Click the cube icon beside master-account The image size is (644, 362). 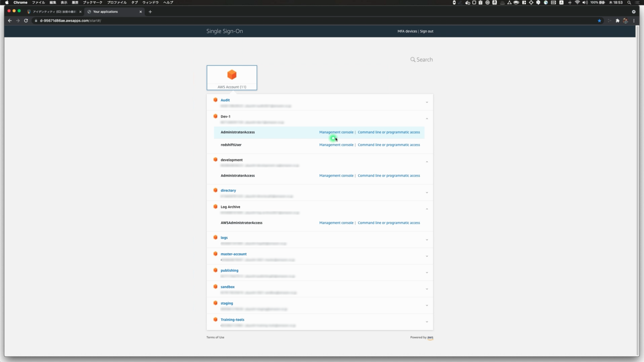pyautogui.click(x=216, y=254)
